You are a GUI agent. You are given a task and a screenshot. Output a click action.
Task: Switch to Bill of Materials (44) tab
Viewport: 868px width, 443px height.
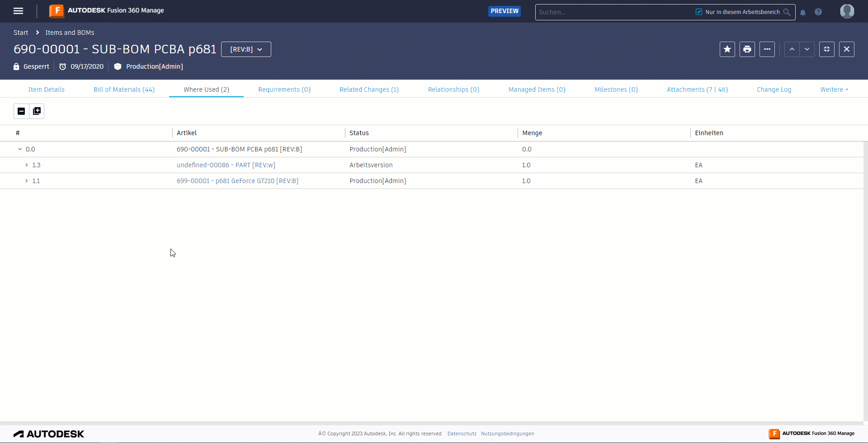pos(124,90)
